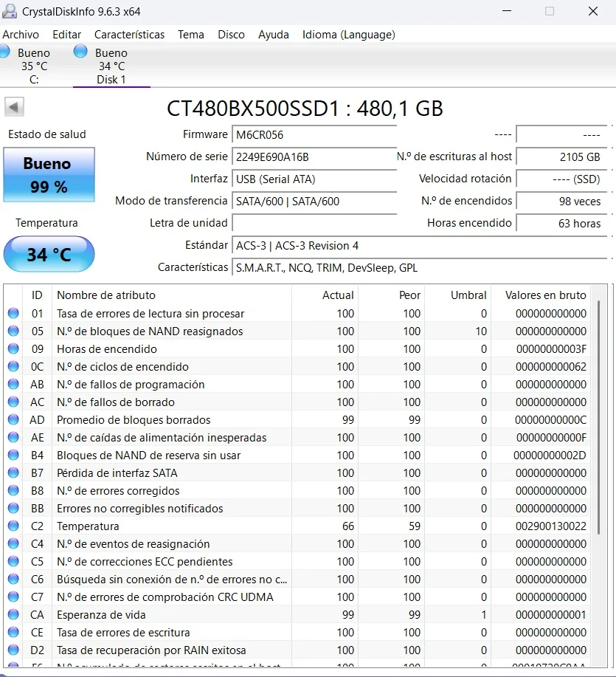Select the blue status orb for drive C:
Screen dimensions: 616x677
pyautogui.click(x=4, y=52)
